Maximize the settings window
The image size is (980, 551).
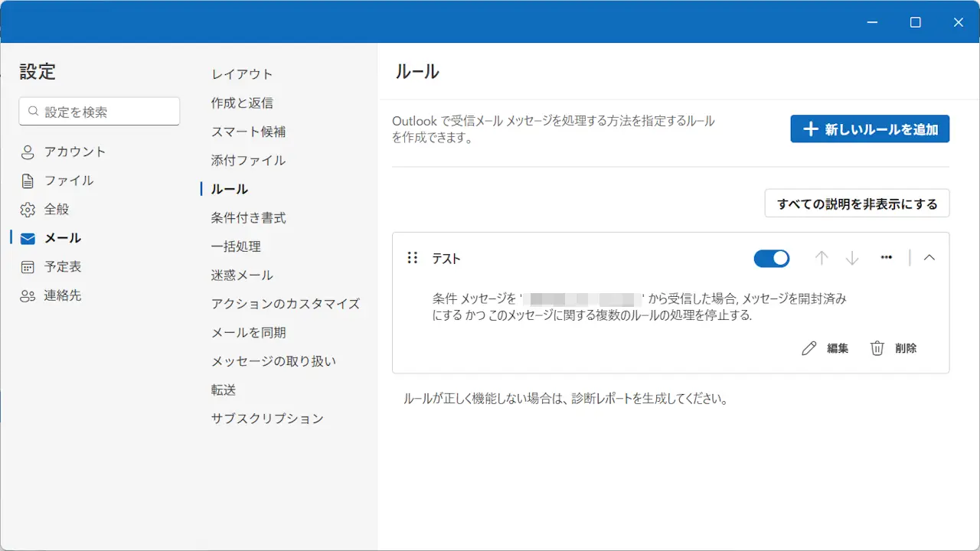coord(915,22)
